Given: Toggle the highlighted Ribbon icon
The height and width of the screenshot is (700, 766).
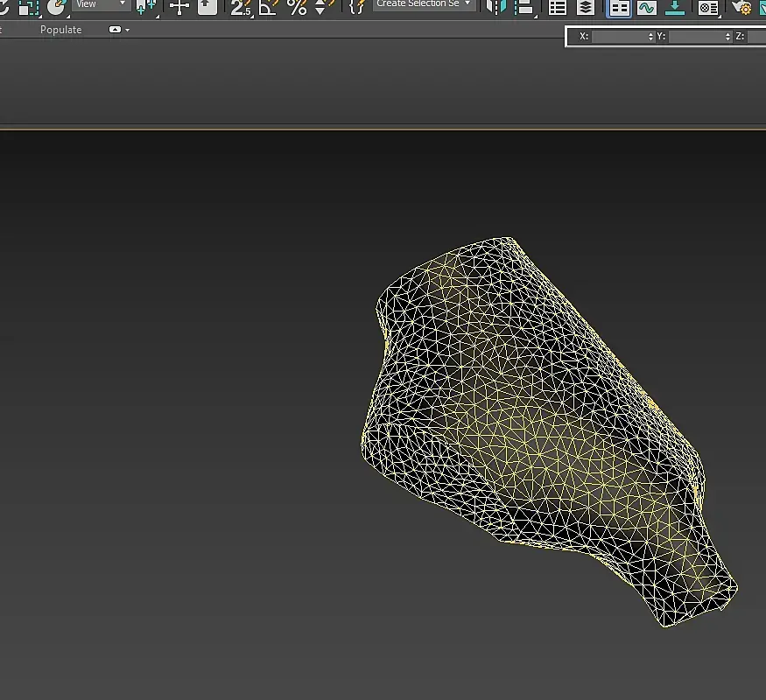Looking at the screenshot, I should click(619, 8).
